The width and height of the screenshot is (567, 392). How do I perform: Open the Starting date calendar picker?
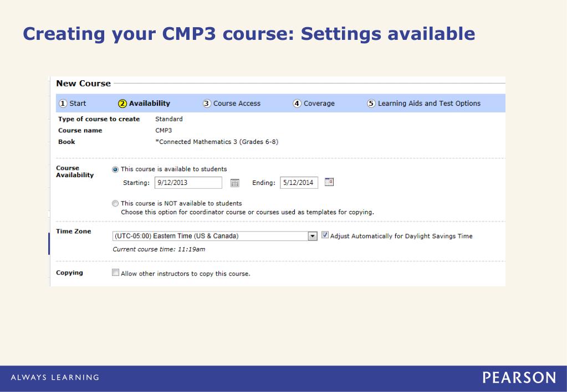click(234, 183)
